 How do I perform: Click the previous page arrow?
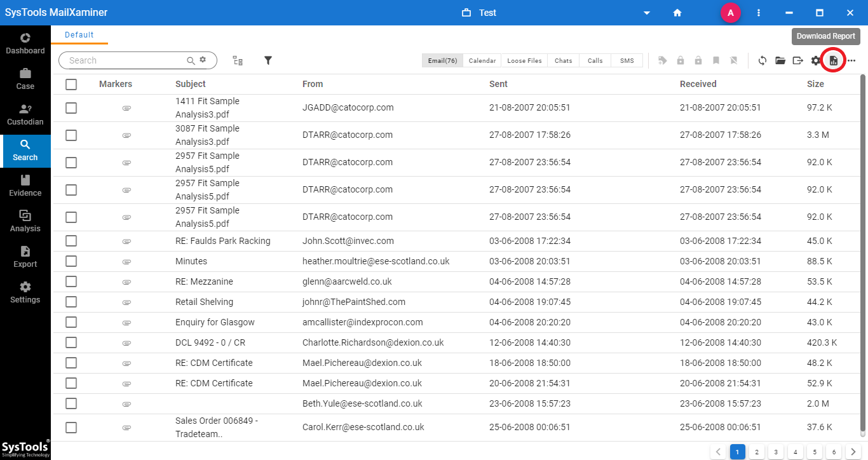719,452
